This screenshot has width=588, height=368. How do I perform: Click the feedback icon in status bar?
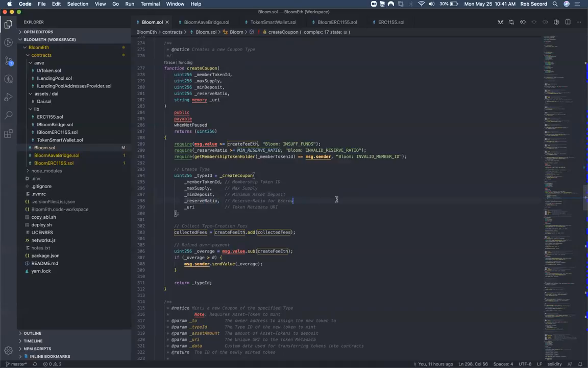[x=570, y=364]
